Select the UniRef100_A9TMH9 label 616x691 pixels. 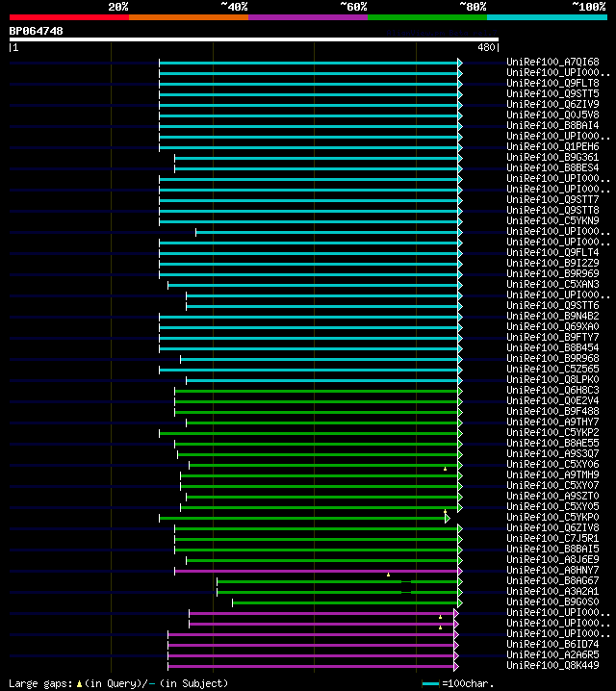[552, 474]
